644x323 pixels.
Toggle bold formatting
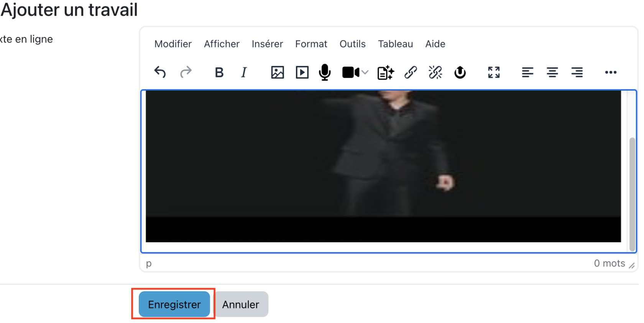[219, 72]
